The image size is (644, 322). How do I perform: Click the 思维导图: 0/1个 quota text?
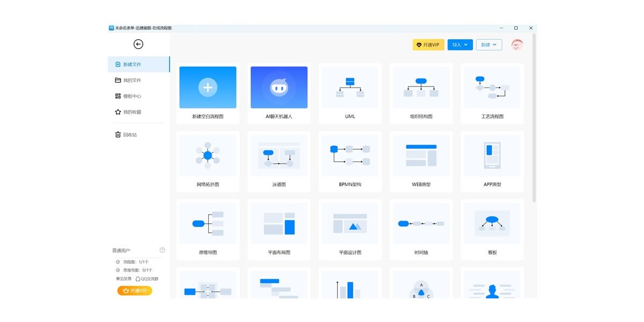coord(138,270)
